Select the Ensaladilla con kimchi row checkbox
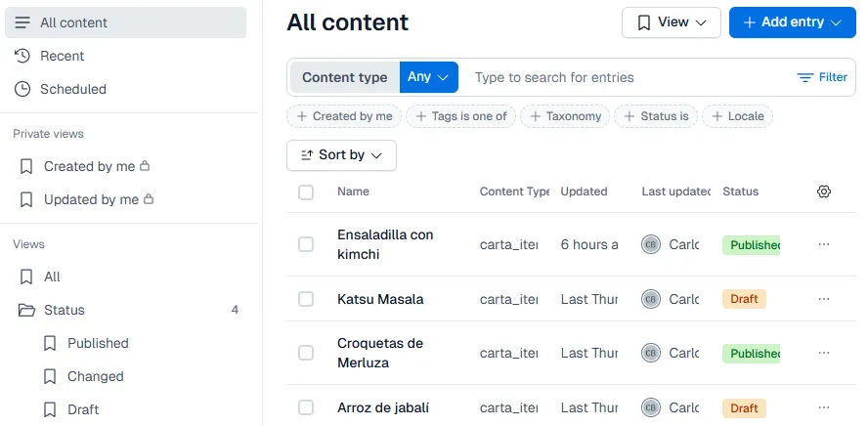The height and width of the screenshot is (426, 868). 306,244
